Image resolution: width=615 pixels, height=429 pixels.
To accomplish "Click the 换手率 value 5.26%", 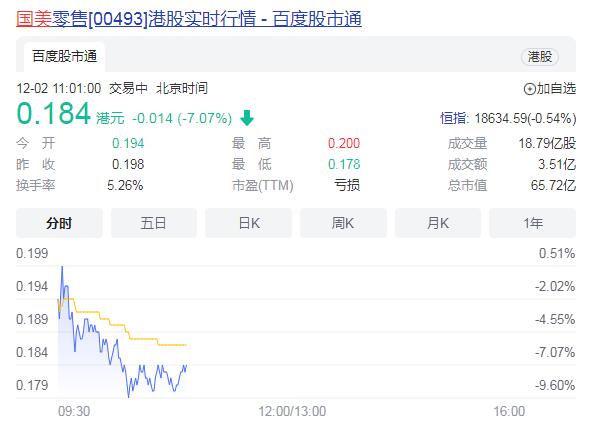I will click(x=125, y=185).
